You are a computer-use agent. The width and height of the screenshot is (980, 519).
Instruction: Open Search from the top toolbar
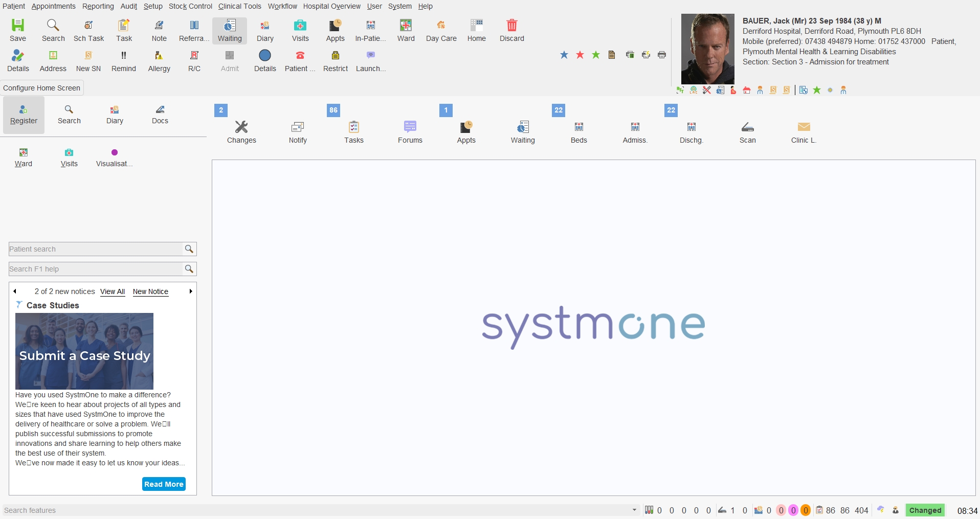click(53, 31)
